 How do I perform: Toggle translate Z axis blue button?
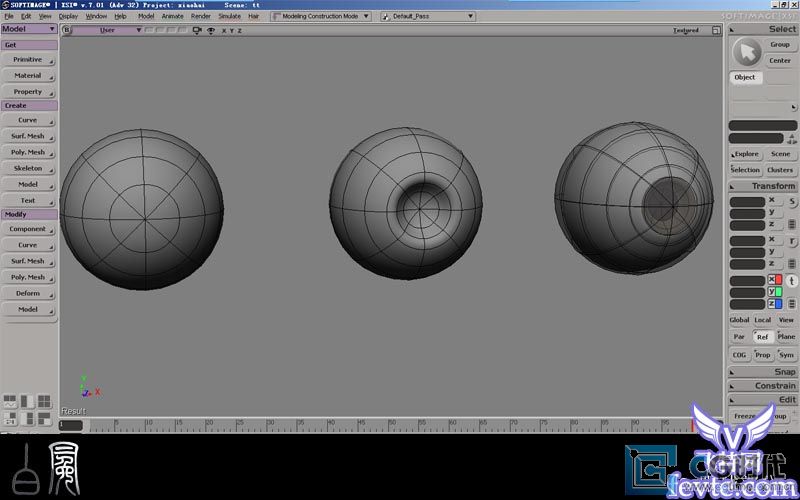coord(775,304)
